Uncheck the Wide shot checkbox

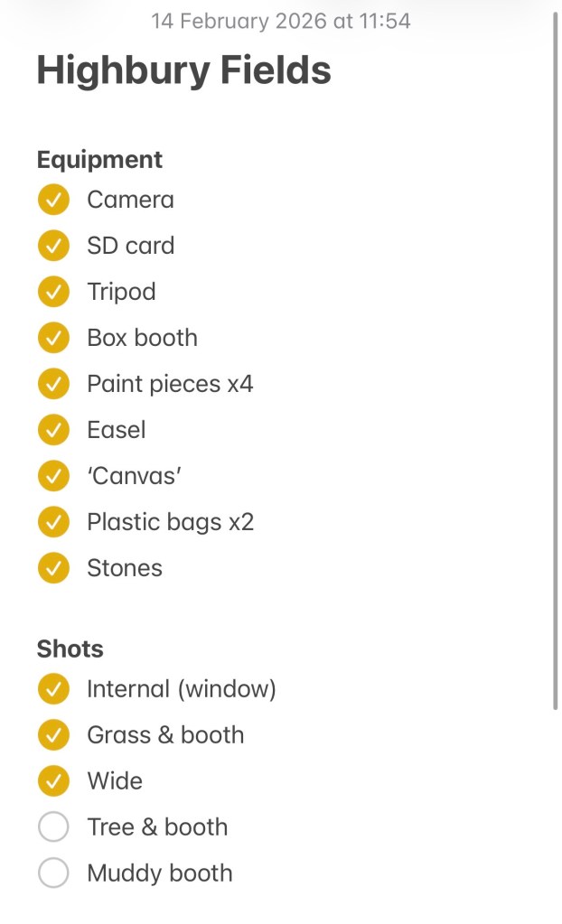[53, 781]
